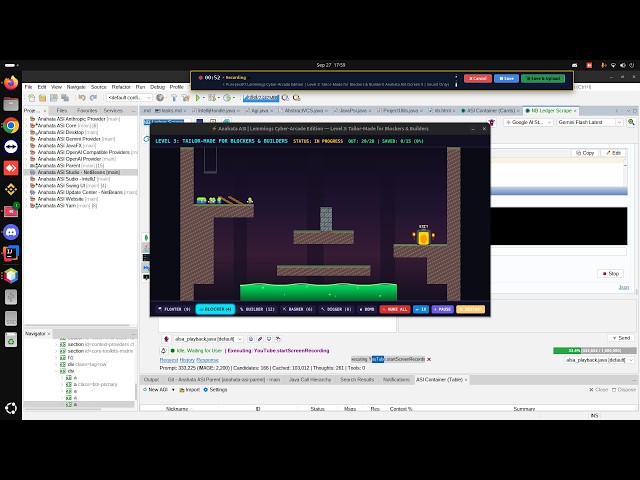Viewport: 640px width, 480px height.
Task: Click the Profile Project icon
Action: pyautogui.click(x=227, y=98)
